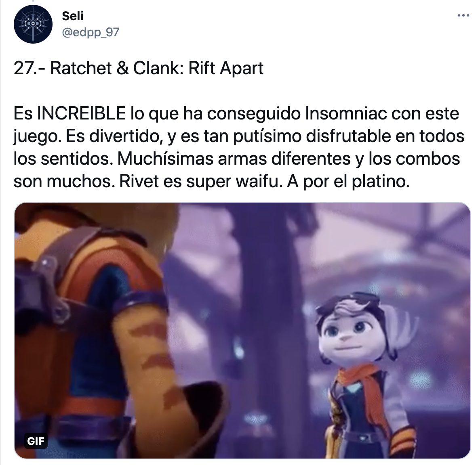The height and width of the screenshot is (465, 476).
Task: Open the three-dot more options menu
Action: tap(463, 15)
